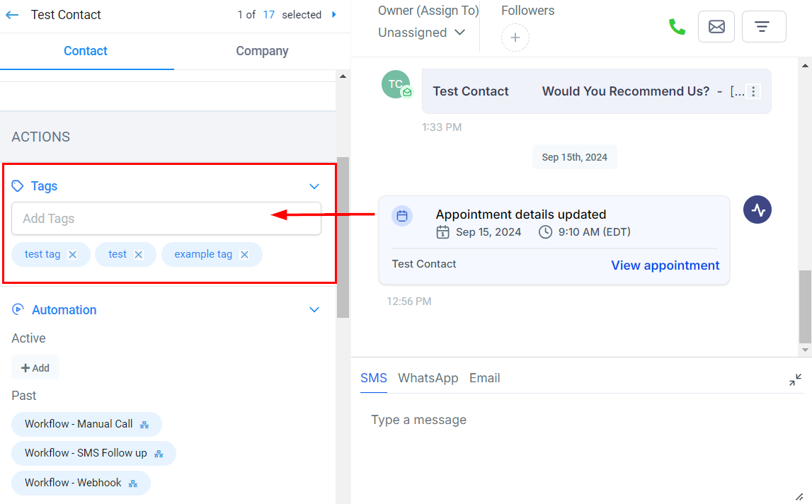Click the View appointment link
The width and height of the screenshot is (812, 504).
point(665,265)
